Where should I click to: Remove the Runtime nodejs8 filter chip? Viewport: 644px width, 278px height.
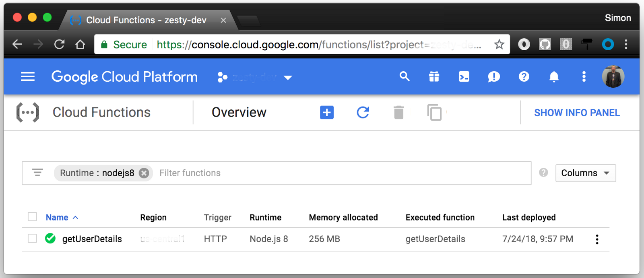(144, 173)
